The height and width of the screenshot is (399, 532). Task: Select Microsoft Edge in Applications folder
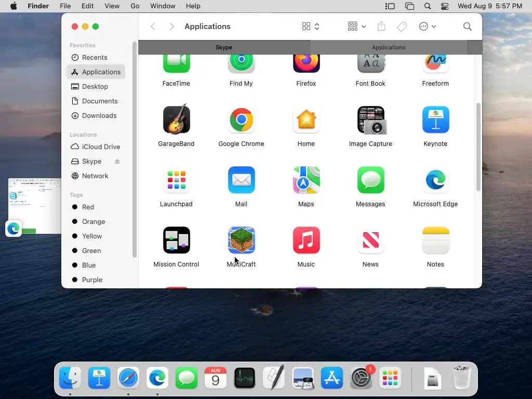pyautogui.click(x=436, y=180)
